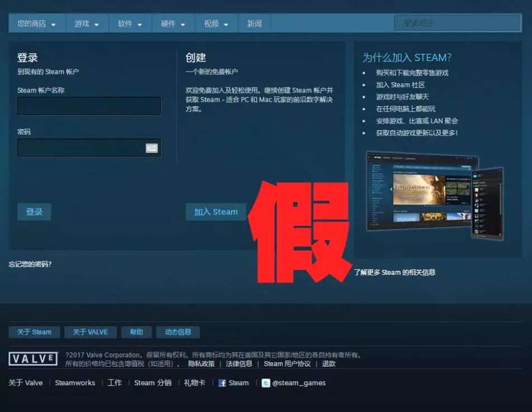The height and width of the screenshot is (412, 532).
Task: Expand the 视频 menu arrow
Action: click(226, 25)
